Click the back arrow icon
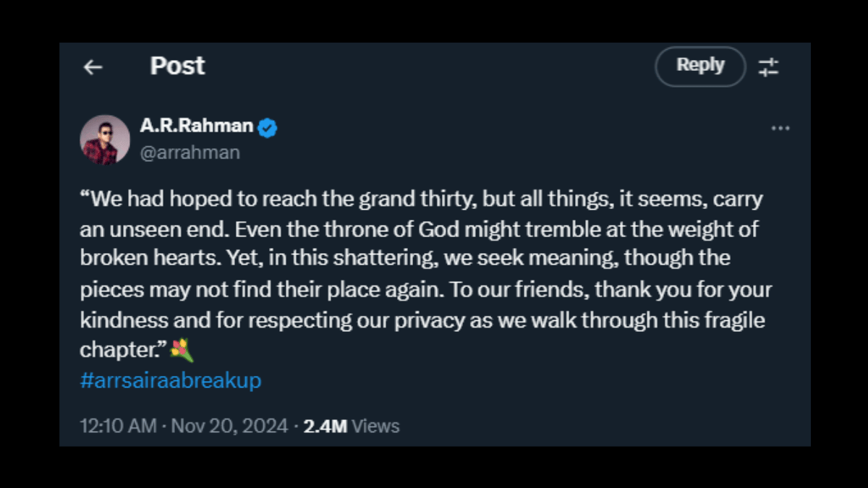 pos(93,67)
